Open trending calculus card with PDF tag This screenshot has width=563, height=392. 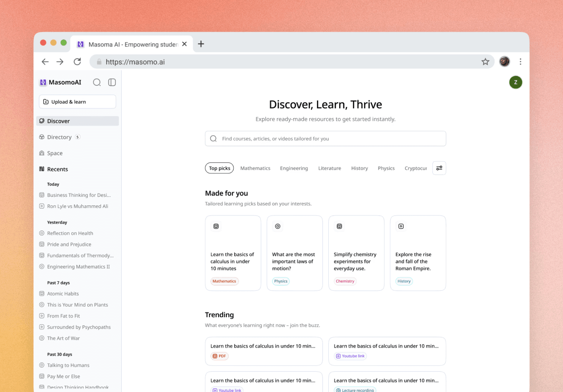point(264,351)
